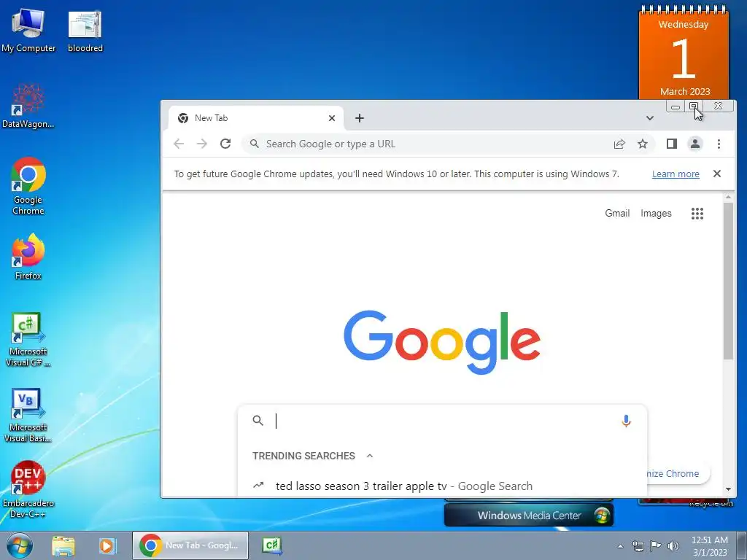Reload the page in Chrome
747x560 pixels.
tap(225, 144)
